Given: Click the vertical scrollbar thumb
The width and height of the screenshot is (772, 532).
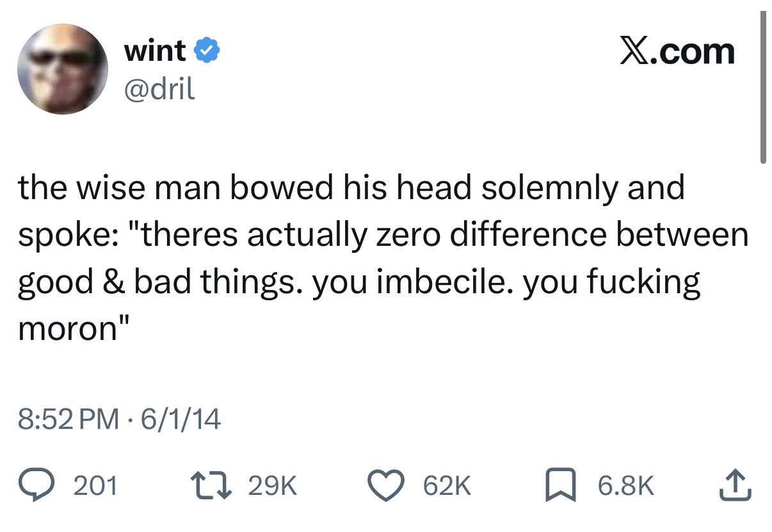Looking at the screenshot, I should pyautogui.click(x=763, y=86).
